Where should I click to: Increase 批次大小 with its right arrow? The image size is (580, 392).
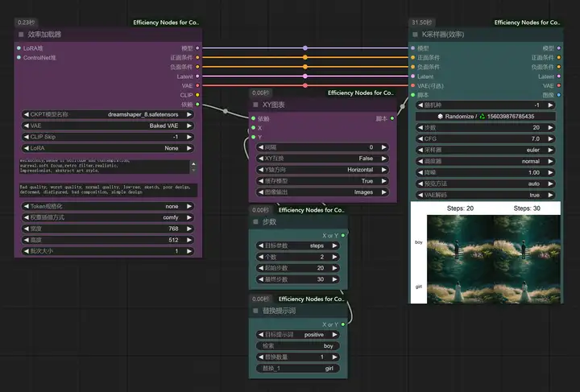pyautogui.click(x=189, y=251)
